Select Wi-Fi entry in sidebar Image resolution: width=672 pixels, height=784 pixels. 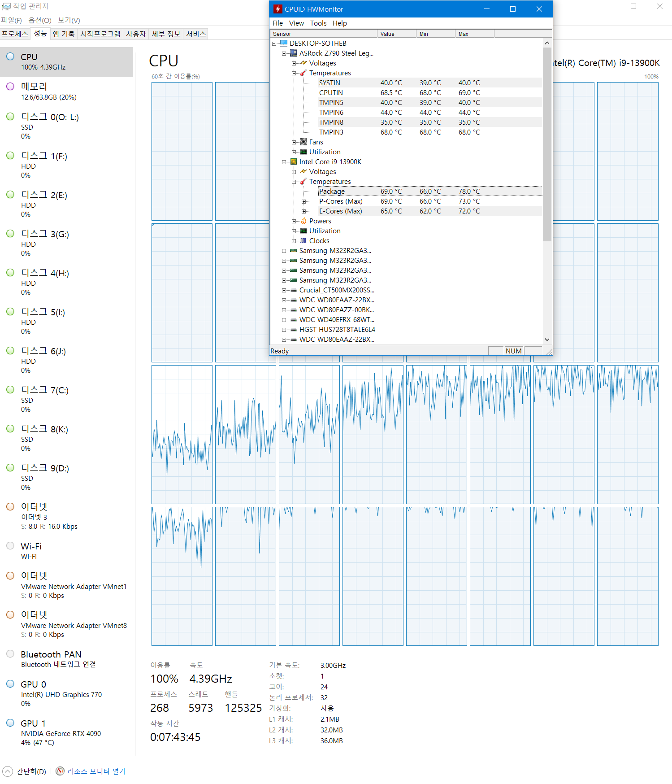point(67,551)
